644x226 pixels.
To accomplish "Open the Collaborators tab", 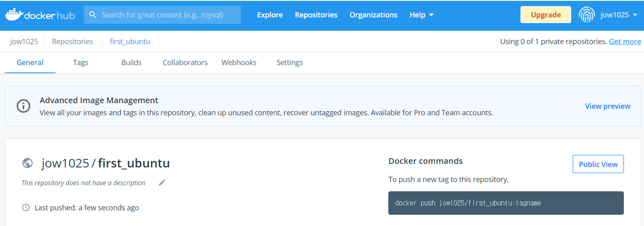I will pyautogui.click(x=185, y=62).
